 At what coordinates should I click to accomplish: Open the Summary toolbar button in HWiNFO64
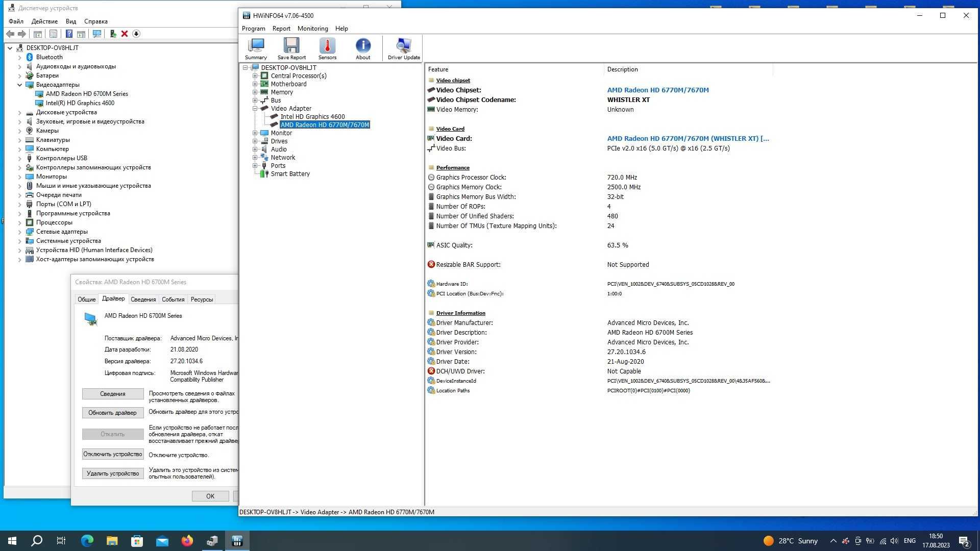point(256,49)
